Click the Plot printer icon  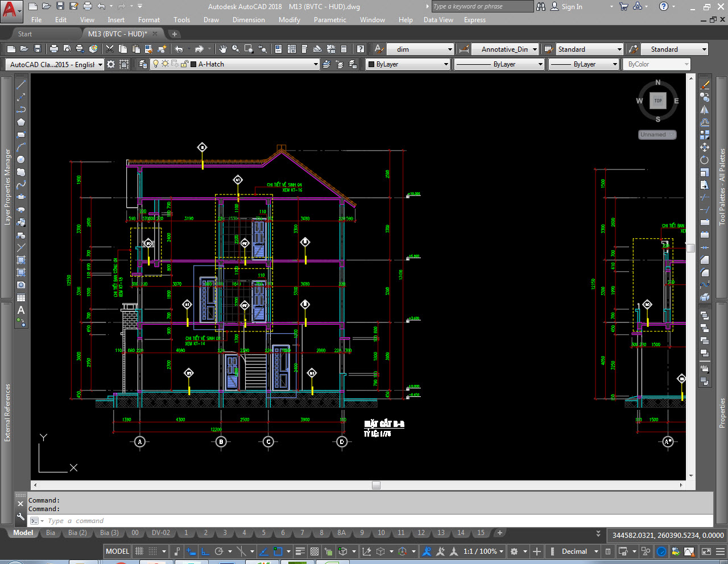54,49
